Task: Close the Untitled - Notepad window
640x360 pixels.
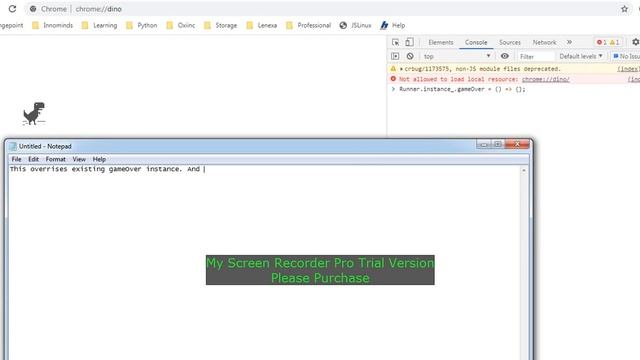Action: pyautogui.click(x=517, y=144)
